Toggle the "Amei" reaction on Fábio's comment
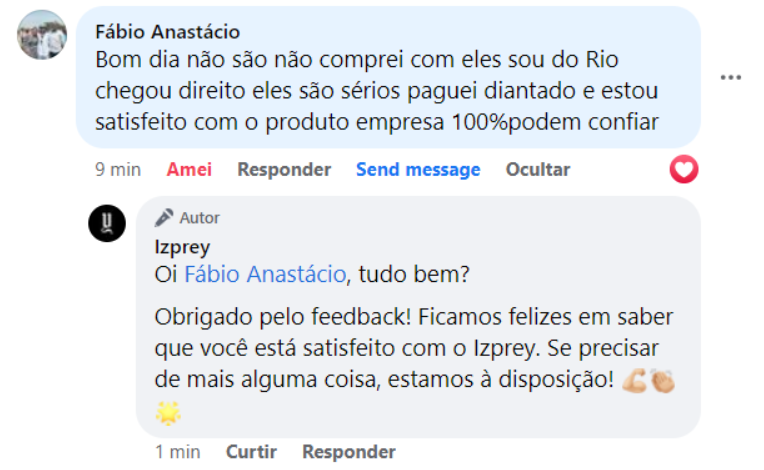Image resolution: width=764 pixels, height=470 pixels. click(x=189, y=170)
